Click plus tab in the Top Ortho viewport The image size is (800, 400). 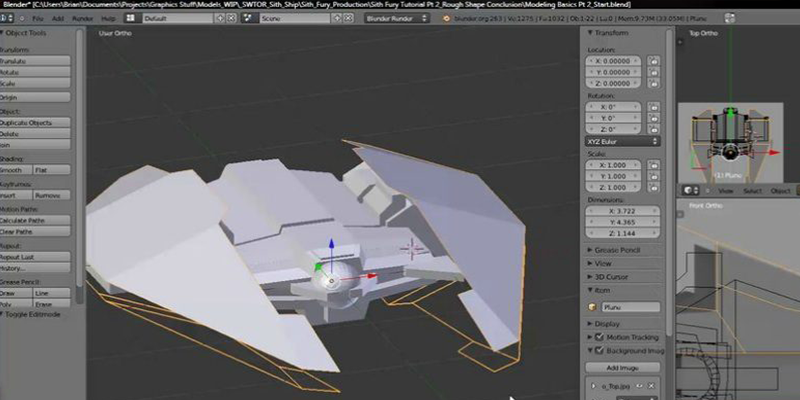click(x=680, y=42)
